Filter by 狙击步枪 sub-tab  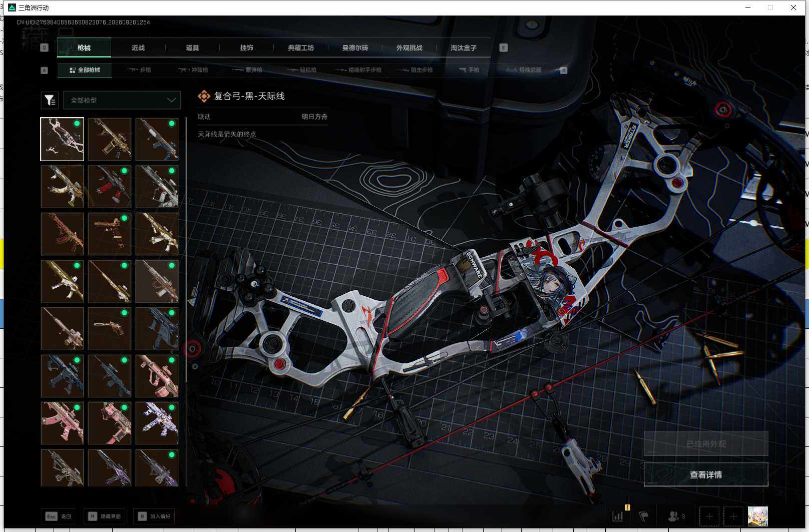point(415,70)
